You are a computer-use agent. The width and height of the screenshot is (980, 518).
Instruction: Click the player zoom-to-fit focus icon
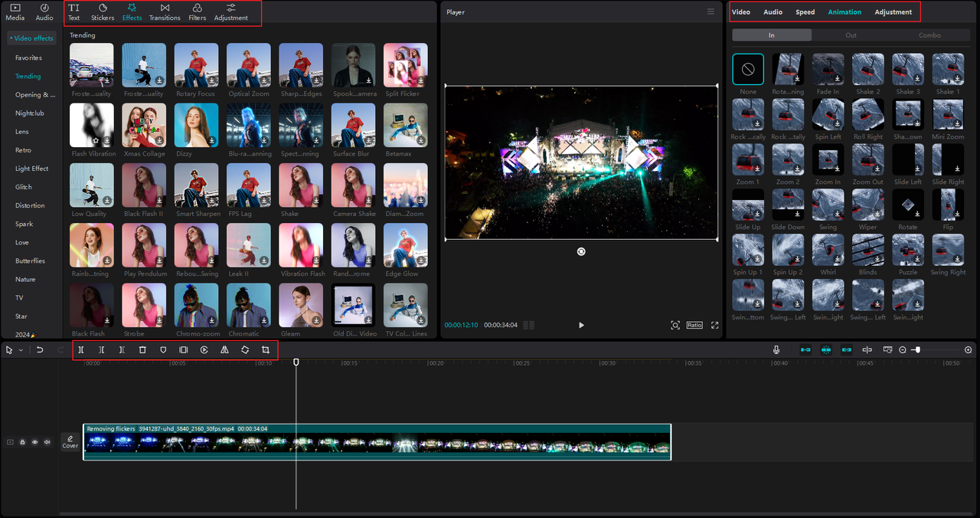point(675,325)
